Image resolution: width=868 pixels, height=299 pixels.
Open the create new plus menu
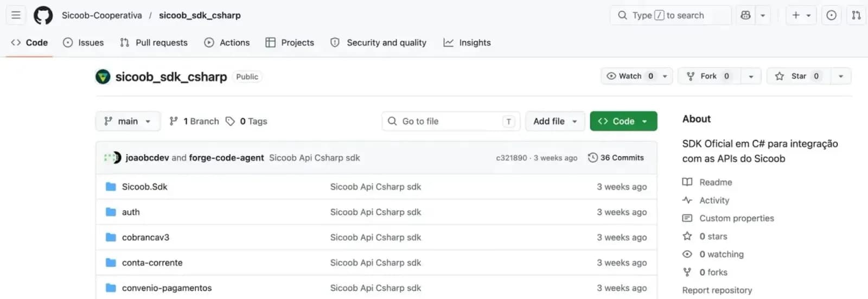801,15
